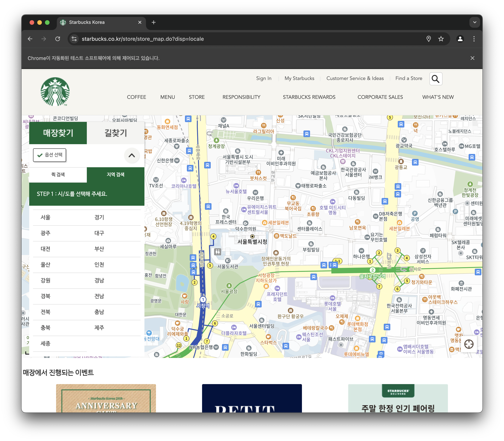Collapse the store finder panel chevron
Image resolution: width=504 pixels, height=441 pixels.
[132, 155]
